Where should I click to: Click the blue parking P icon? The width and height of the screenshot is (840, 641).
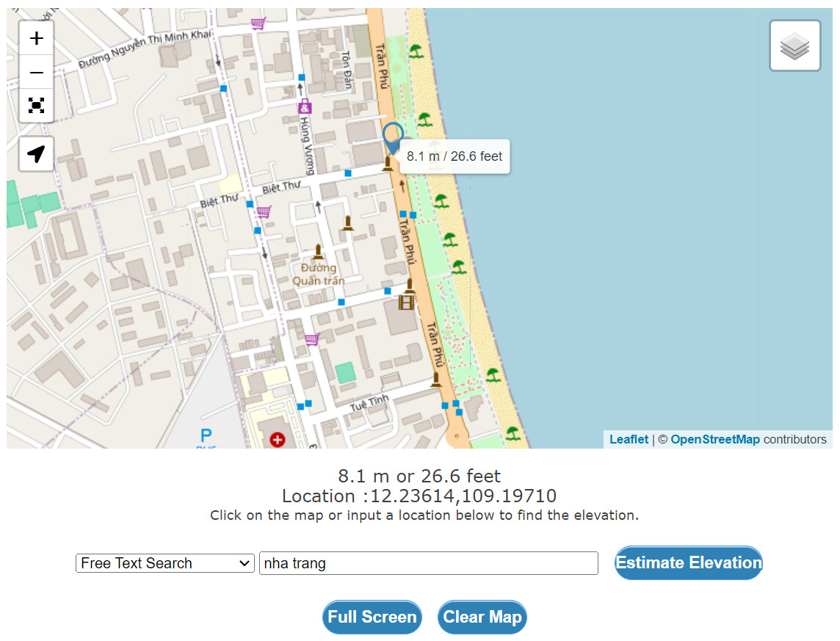(x=206, y=436)
